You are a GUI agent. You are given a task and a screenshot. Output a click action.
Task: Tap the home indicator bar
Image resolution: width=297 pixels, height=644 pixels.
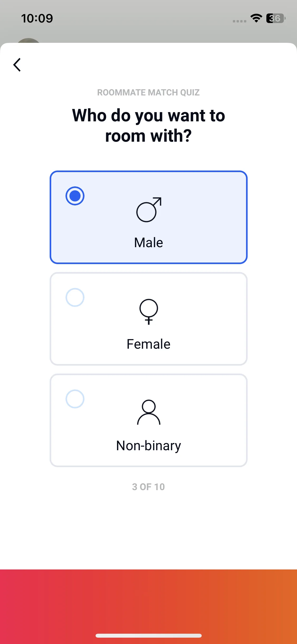149,636
